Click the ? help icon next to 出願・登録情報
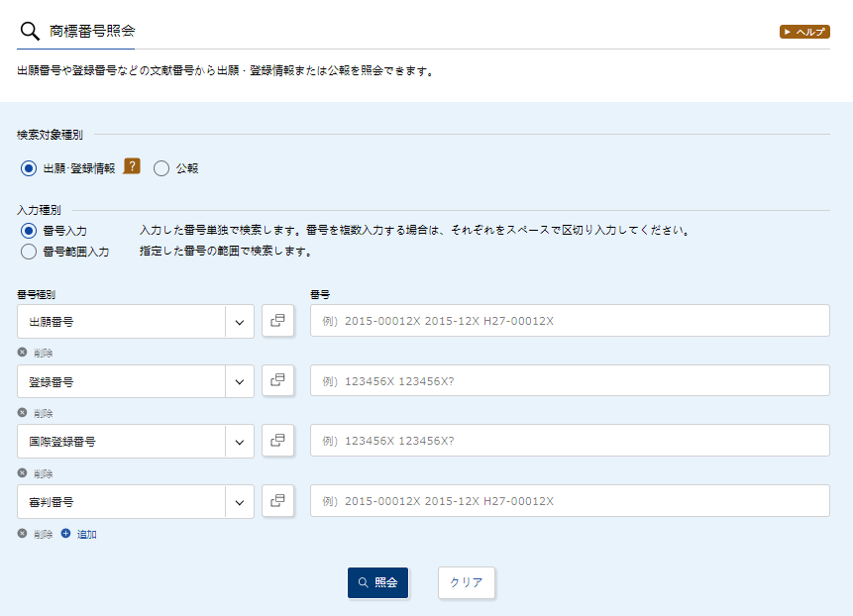Image resolution: width=853 pixels, height=616 pixels. pos(133,167)
